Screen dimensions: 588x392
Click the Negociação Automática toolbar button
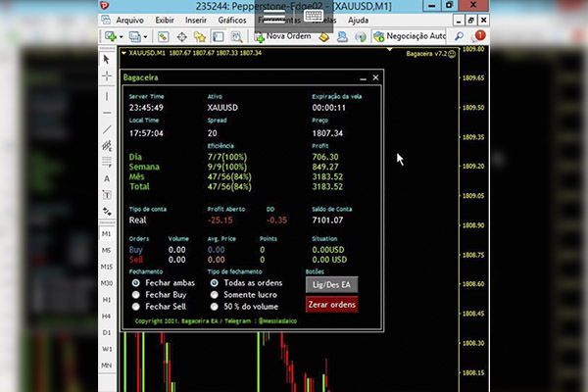click(x=412, y=37)
